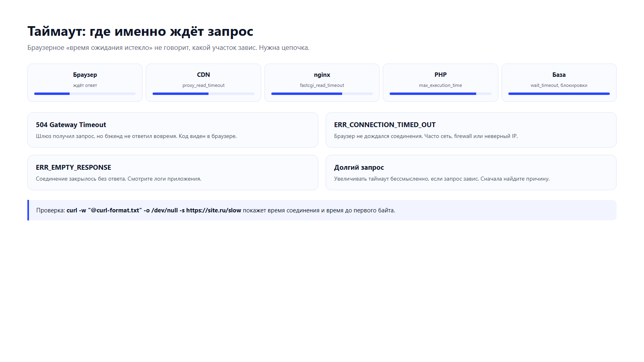The image size is (644, 362).
Task: Click the База progress bar
Action: pyautogui.click(x=559, y=94)
